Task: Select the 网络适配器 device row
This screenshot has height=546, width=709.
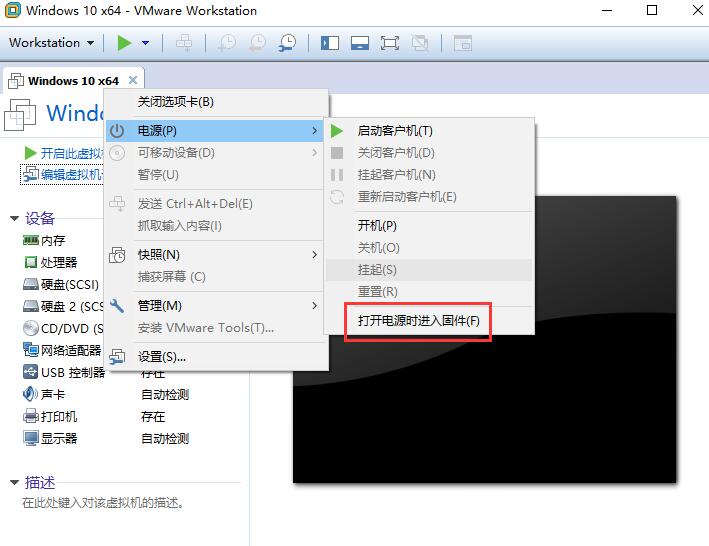Action: point(62,350)
